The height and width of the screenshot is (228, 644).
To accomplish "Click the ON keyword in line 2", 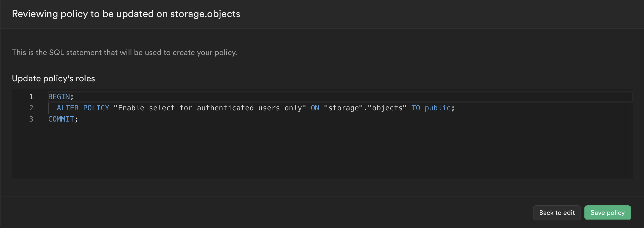I will [315, 108].
